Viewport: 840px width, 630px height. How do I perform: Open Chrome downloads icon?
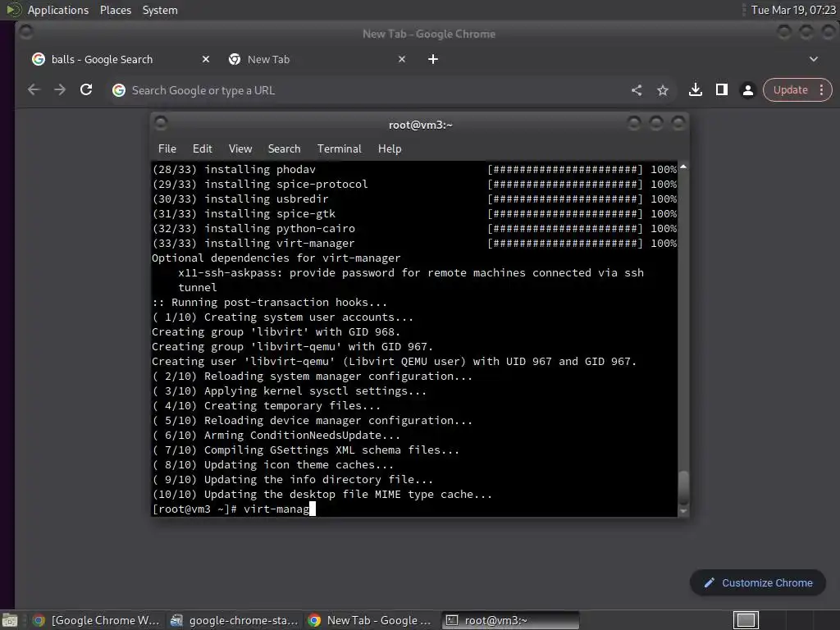coord(696,90)
